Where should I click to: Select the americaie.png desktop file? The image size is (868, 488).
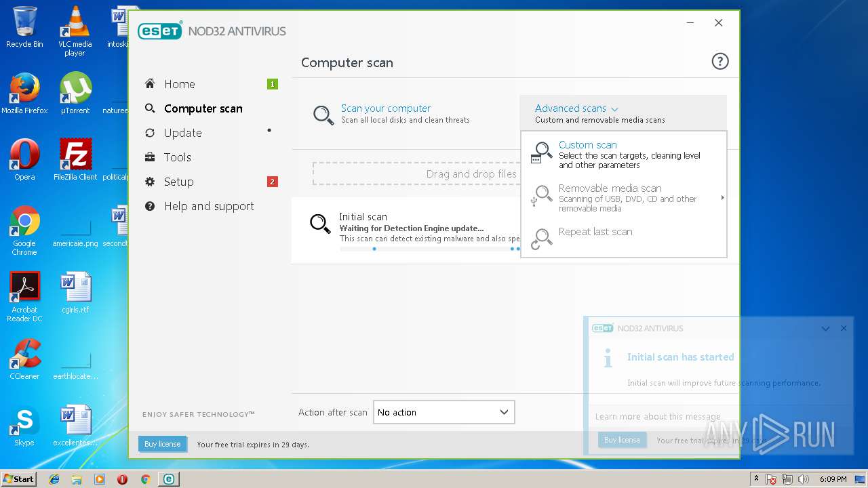click(x=75, y=230)
